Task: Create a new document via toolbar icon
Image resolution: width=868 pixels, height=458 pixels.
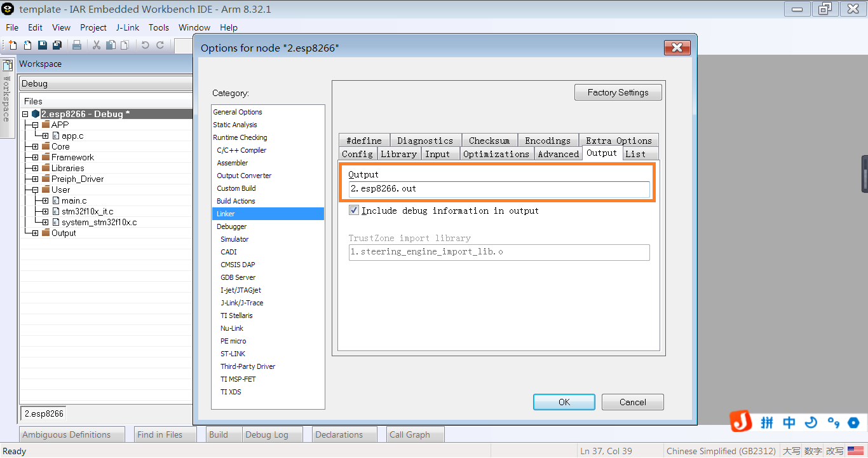Action: tap(12, 45)
